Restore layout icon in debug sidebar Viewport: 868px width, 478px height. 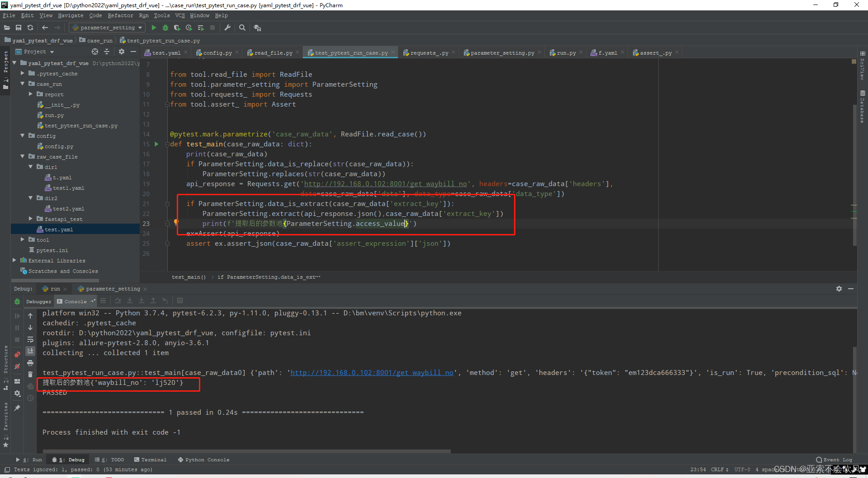17,381
